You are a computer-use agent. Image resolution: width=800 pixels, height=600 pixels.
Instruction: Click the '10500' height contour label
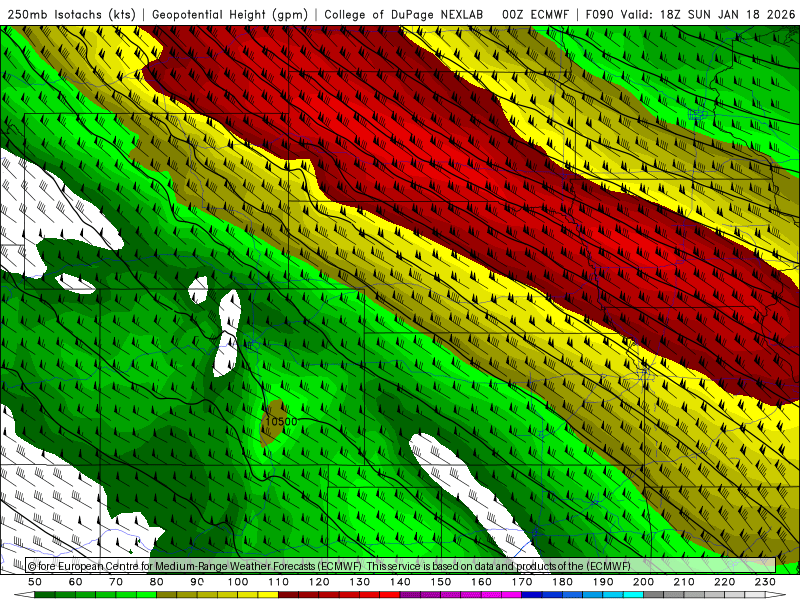281,422
